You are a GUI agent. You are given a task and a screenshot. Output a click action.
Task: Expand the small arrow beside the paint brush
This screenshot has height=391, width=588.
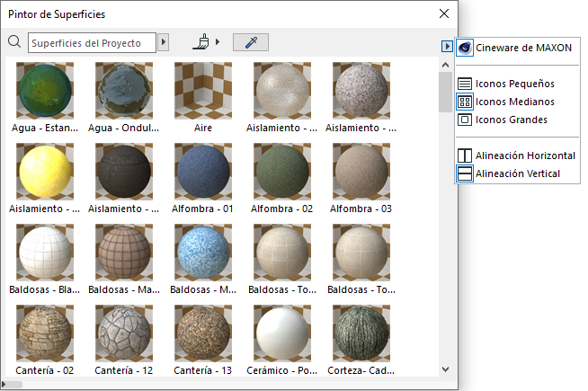click(218, 41)
